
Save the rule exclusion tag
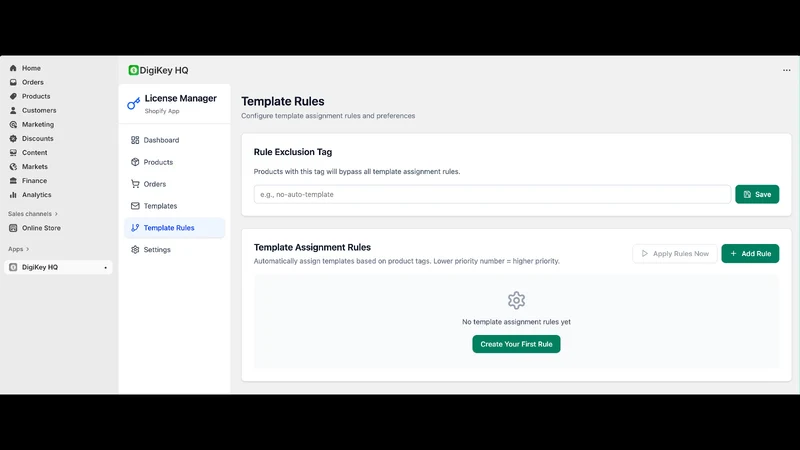(757, 194)
